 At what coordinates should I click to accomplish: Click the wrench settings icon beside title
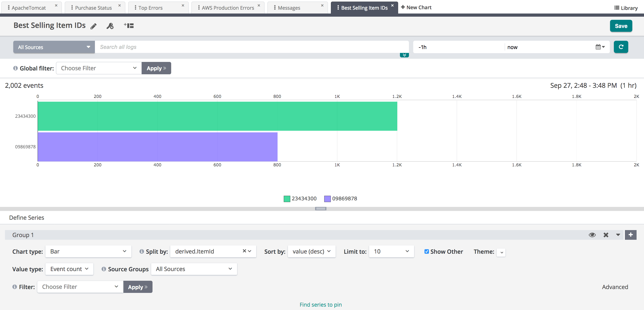(x=110, y=26)
